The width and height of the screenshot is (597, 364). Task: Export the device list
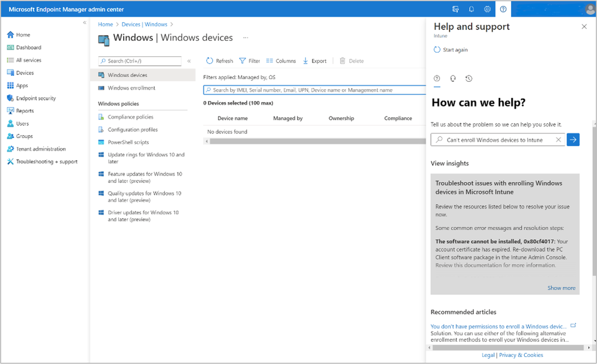pyautogui.click(x=315, y=61)
